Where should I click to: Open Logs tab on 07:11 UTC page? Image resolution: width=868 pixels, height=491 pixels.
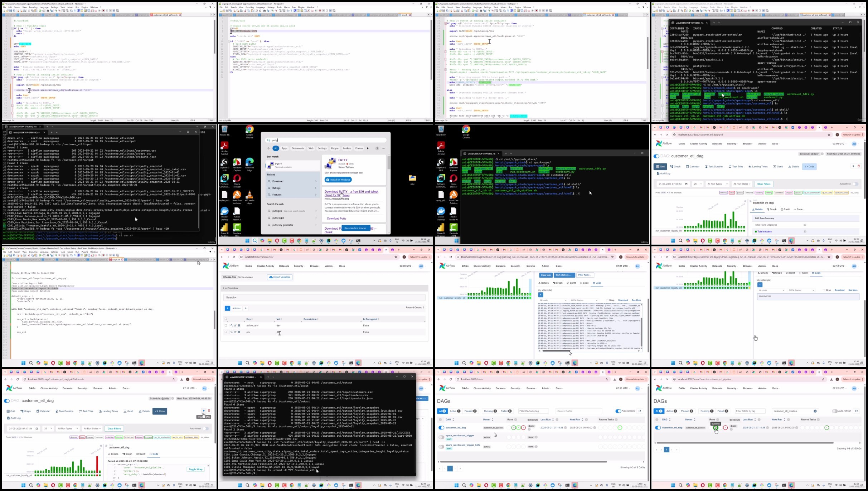pyautogui.click(x=597, y=283)
